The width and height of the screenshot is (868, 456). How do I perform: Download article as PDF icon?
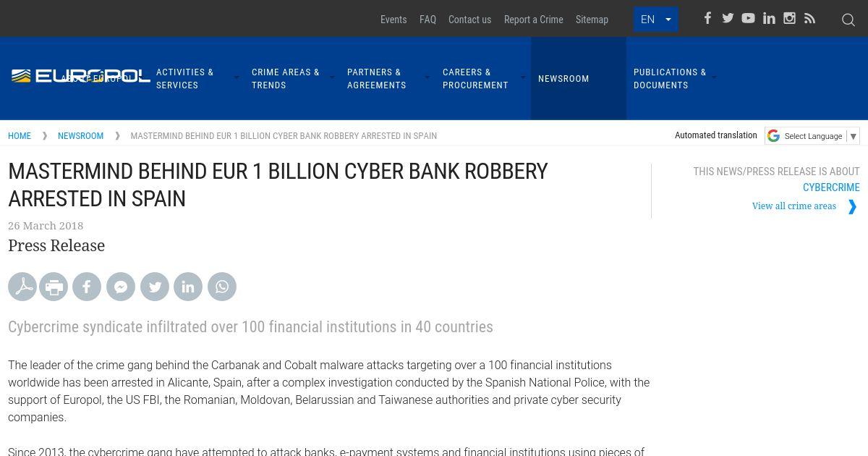pos(22,287)
